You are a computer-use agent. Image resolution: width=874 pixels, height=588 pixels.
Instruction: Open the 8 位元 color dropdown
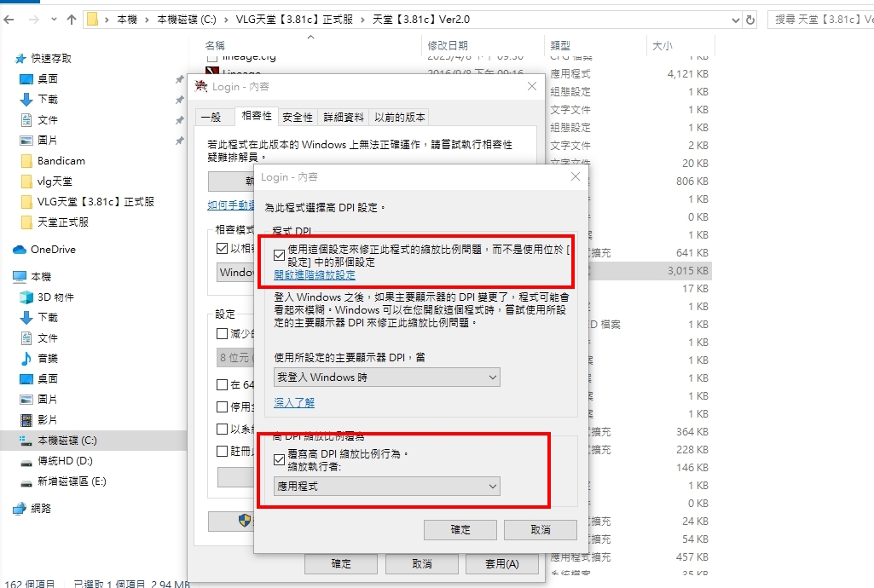(x=235, y=357)
